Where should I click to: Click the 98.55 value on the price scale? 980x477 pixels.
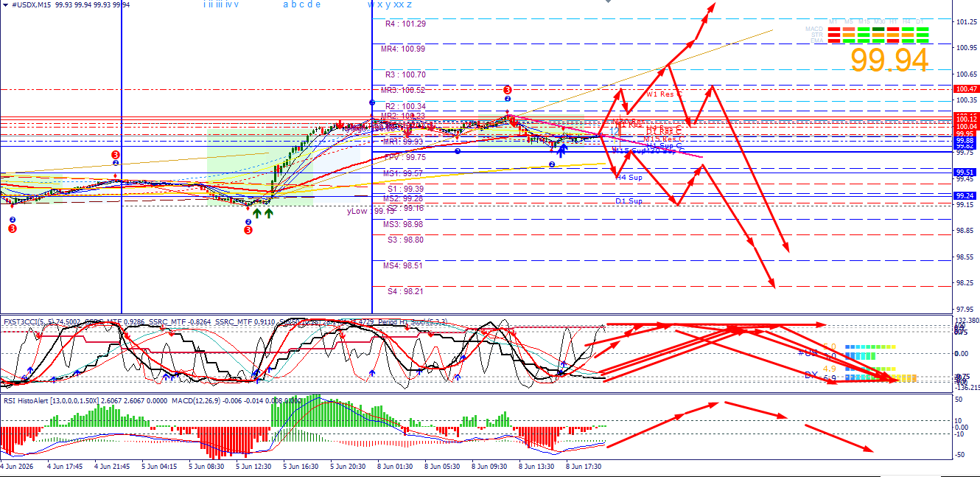coord(966,257)
